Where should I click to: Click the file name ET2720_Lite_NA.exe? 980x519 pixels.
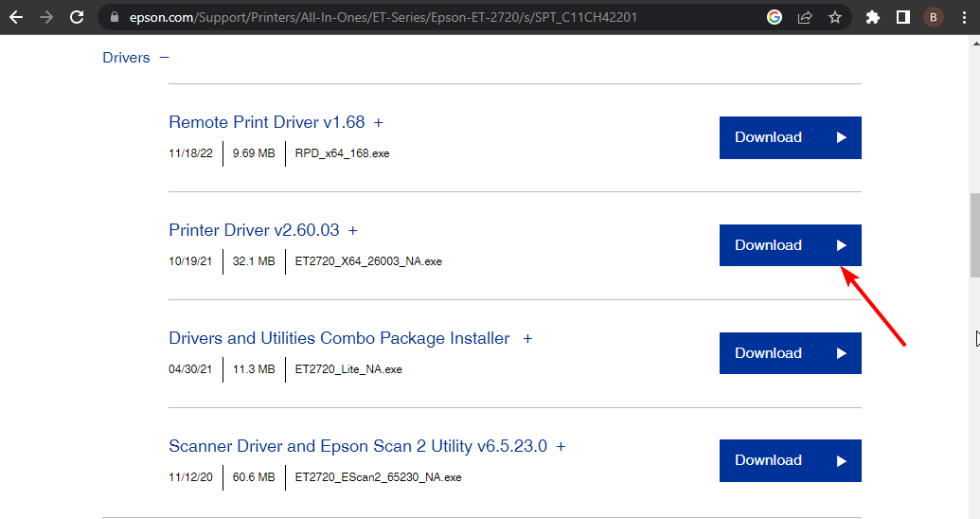click(348, 369)
